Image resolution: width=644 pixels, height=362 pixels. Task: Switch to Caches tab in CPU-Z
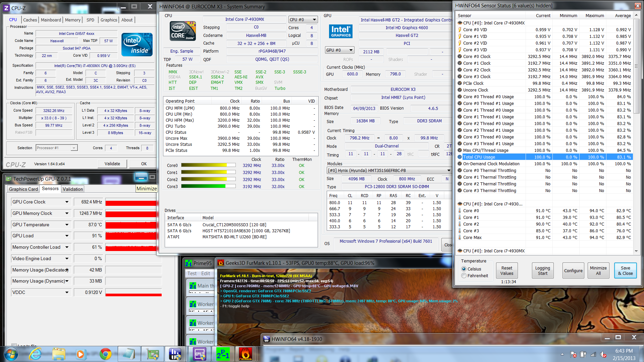point(30,20)
